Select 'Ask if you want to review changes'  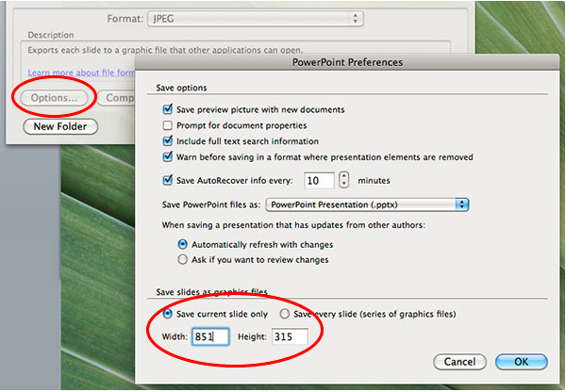point(183,260)
